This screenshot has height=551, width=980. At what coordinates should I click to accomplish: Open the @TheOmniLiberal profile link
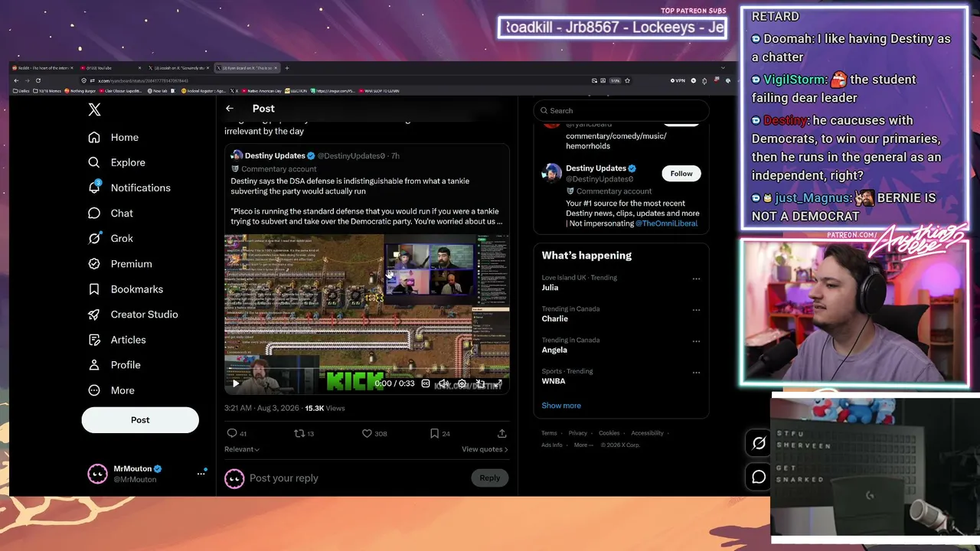[x=666, y=223]
